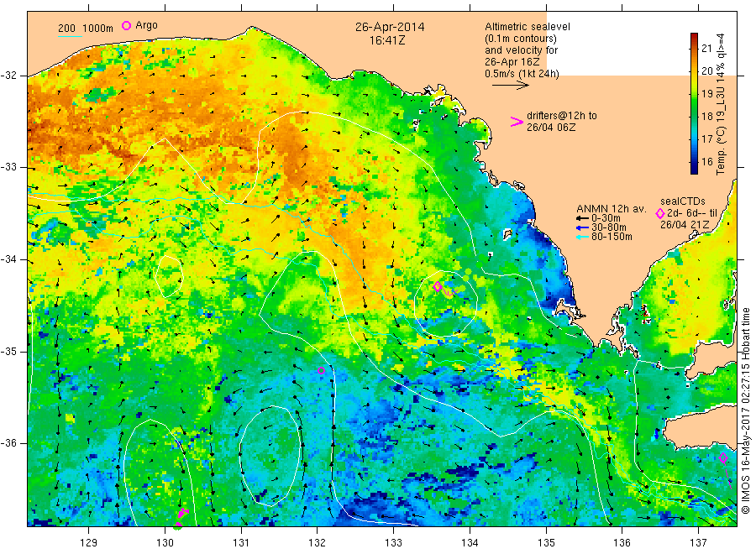Click the '80-150m' depth label
Screen dimensions: 756x554
(612, 237)
